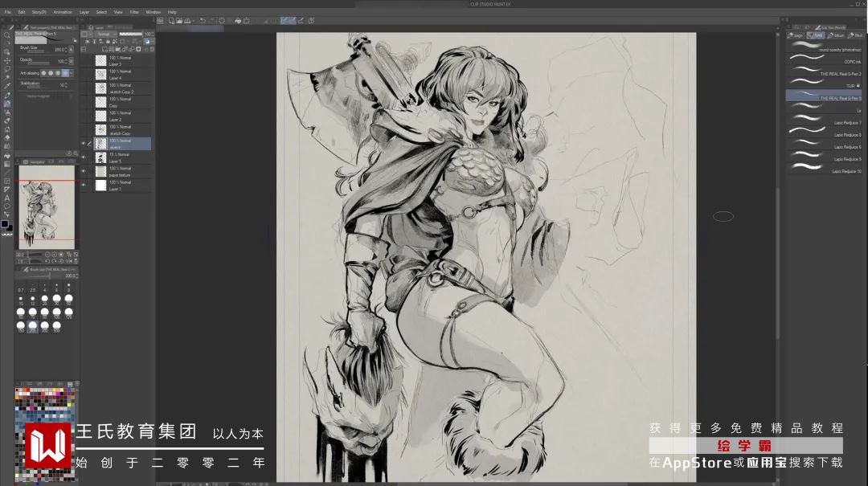This screenshot has width=868, height=486.
Task: Select the Eyedropper tool
Action: (x=6, y=86)
